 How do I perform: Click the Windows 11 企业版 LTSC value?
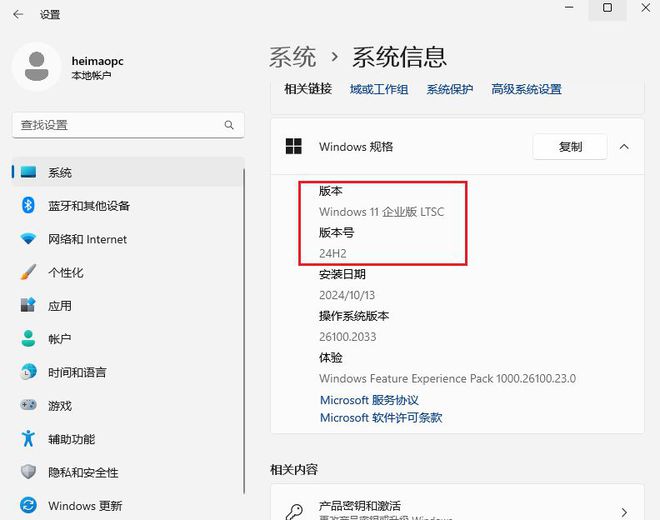point(381,211)
